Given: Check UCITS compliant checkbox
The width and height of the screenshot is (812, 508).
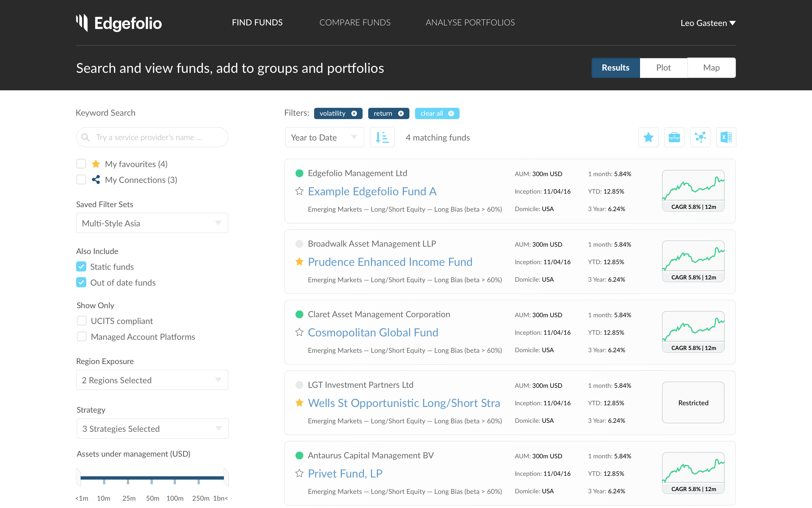Looking at the screenshot, I should (x=81, y=321).
